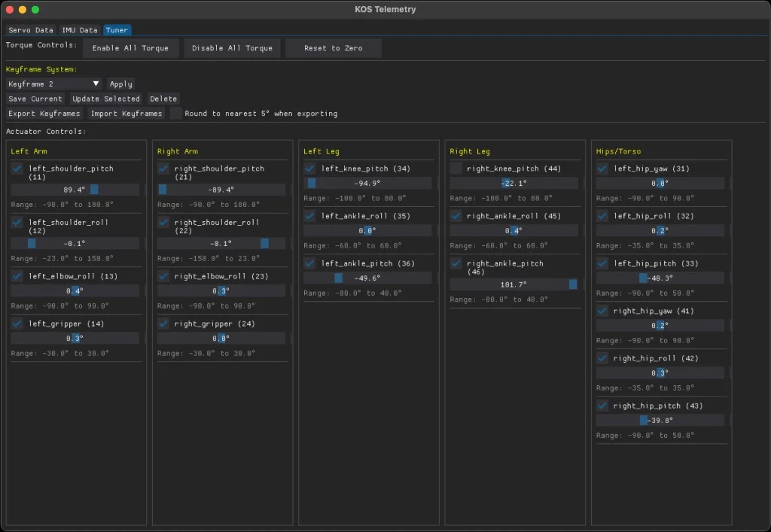Click Export Keyframes button
This screenshot has width=771, height=532.
click(x=44, y=114)
